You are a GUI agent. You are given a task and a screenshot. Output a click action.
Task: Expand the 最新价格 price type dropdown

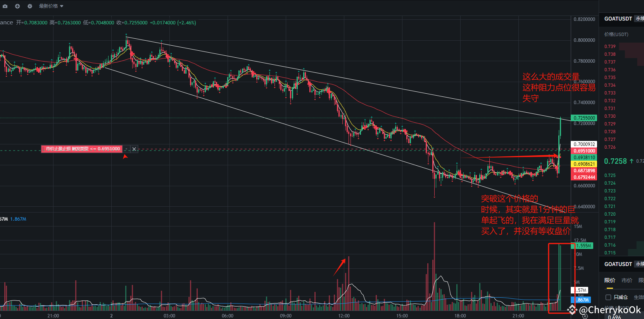tap(51, 6)
